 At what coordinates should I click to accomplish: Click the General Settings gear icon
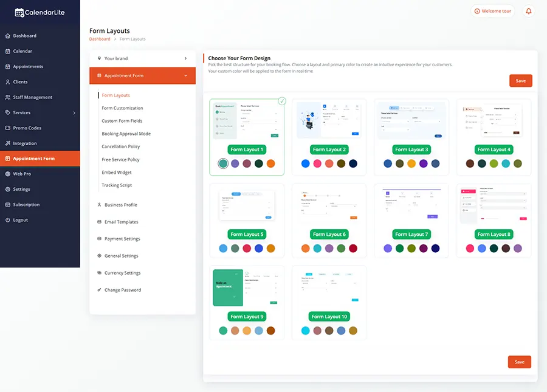click(x=99, y=256)
